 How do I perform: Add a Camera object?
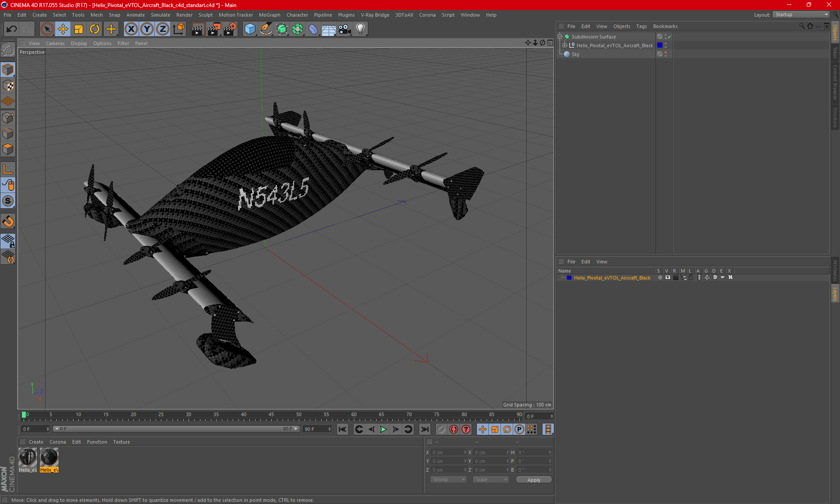[x=345, y=29]
